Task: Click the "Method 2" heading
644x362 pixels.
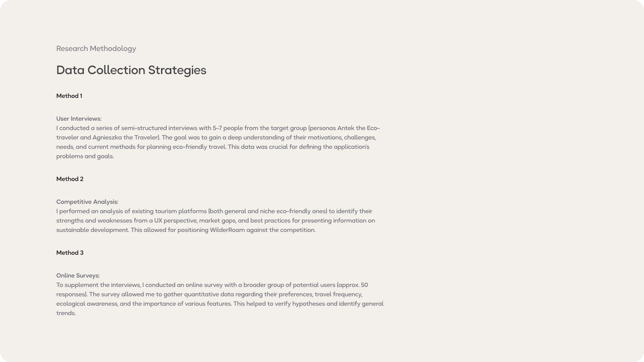Action: [70, 179]
